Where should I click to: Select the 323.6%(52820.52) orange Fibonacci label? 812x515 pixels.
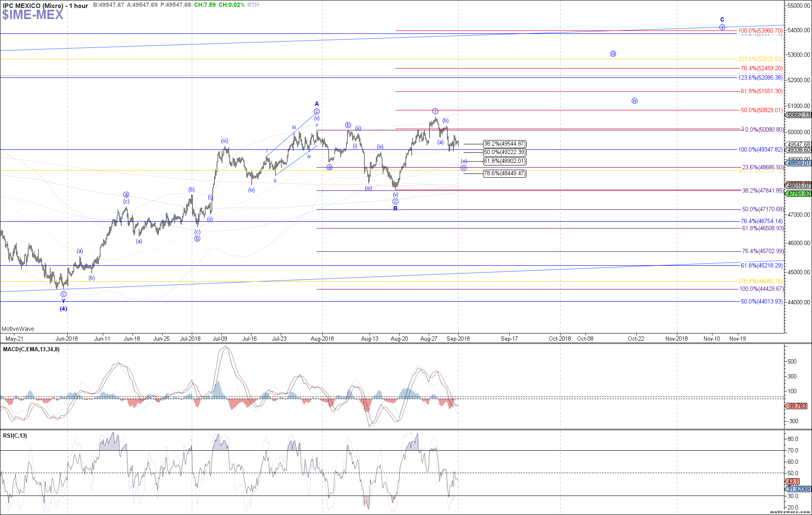point(760,59)
